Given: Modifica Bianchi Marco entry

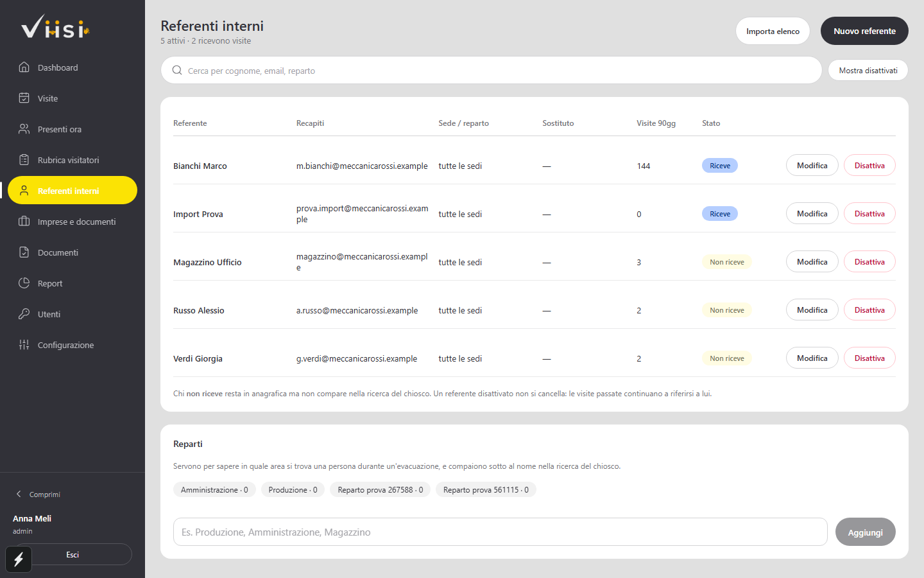Looking at the screenshot, I should [812, 166].
